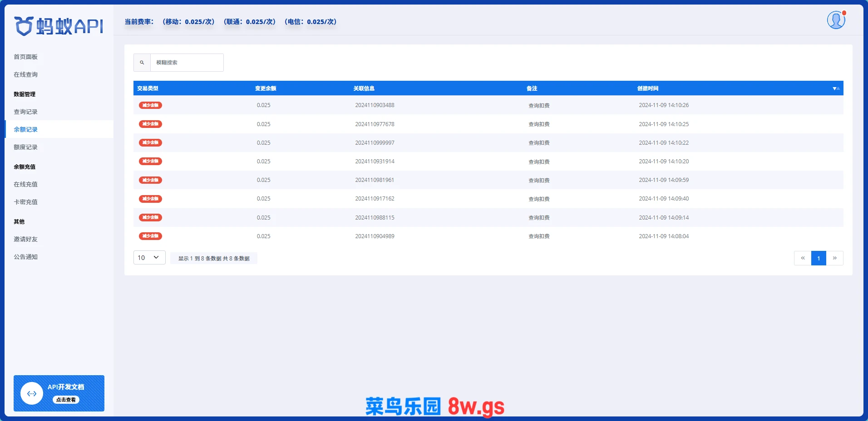
Task: Click the API docs code icon
Action: point(32,394)
